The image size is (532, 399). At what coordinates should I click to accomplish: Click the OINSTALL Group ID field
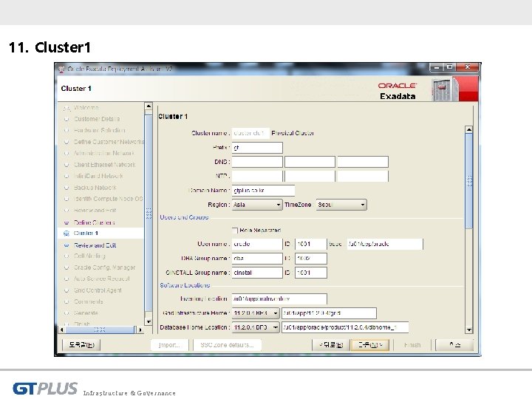[x=311, y=273]
